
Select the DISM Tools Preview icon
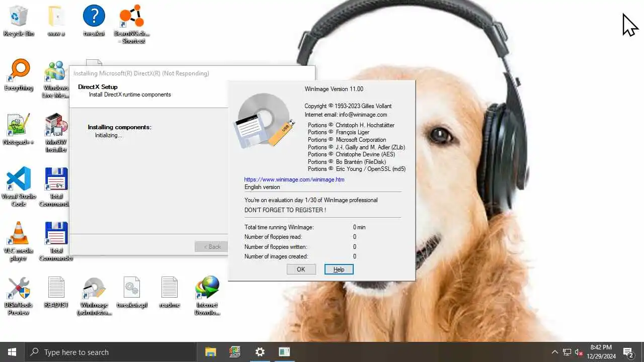point(19,296)
